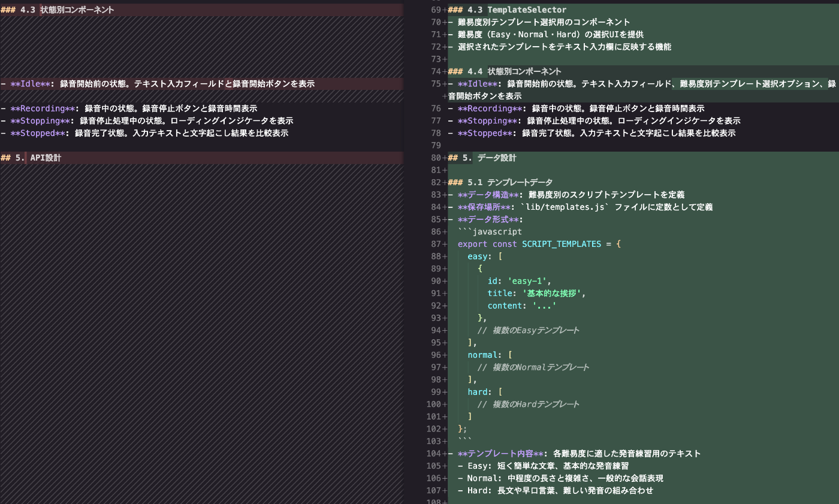
Task: Click line number 75 in the gutter
Action: [x=436, y=84]
